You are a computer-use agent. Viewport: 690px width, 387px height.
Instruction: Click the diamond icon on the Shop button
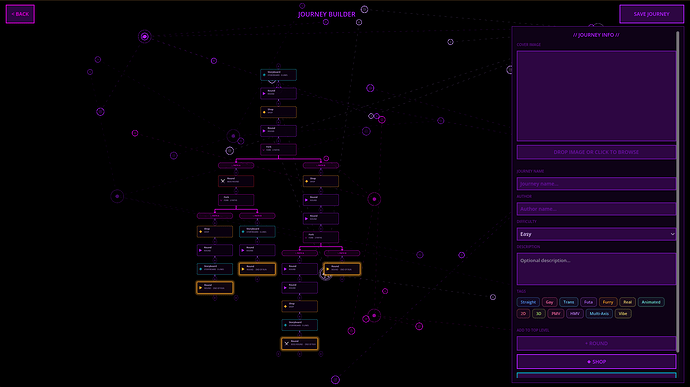[589, 362]
